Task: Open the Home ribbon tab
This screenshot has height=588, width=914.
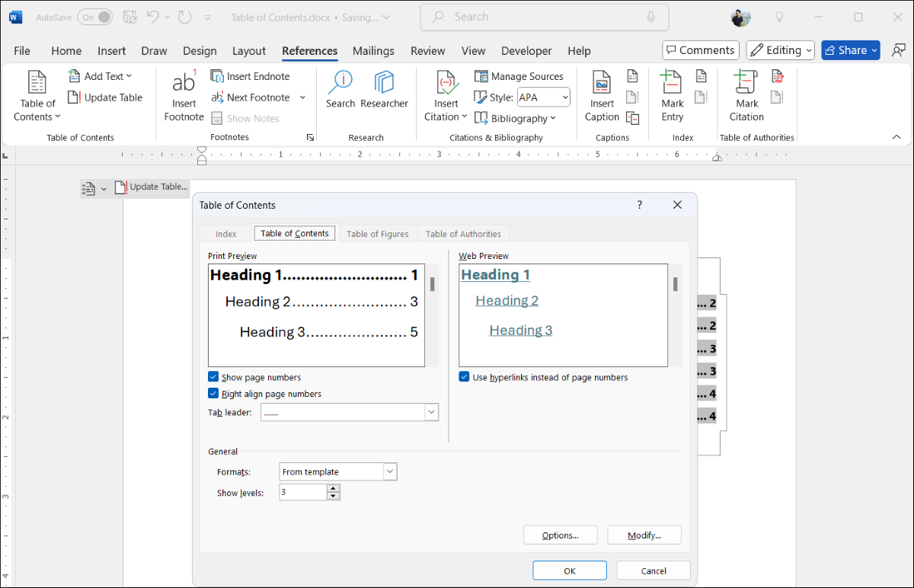Action: [66, 50]
